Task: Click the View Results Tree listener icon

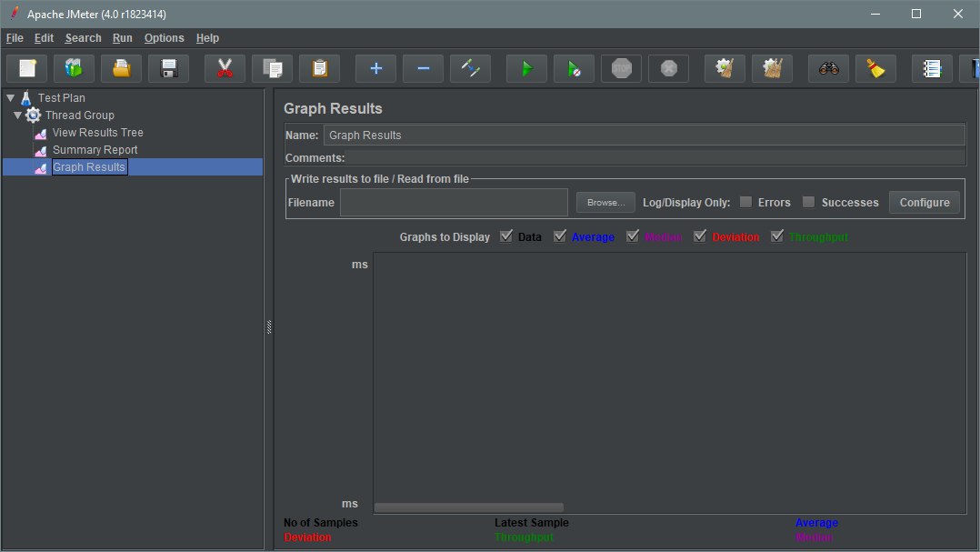Action: pyautogui.click(x=41, y=134)
